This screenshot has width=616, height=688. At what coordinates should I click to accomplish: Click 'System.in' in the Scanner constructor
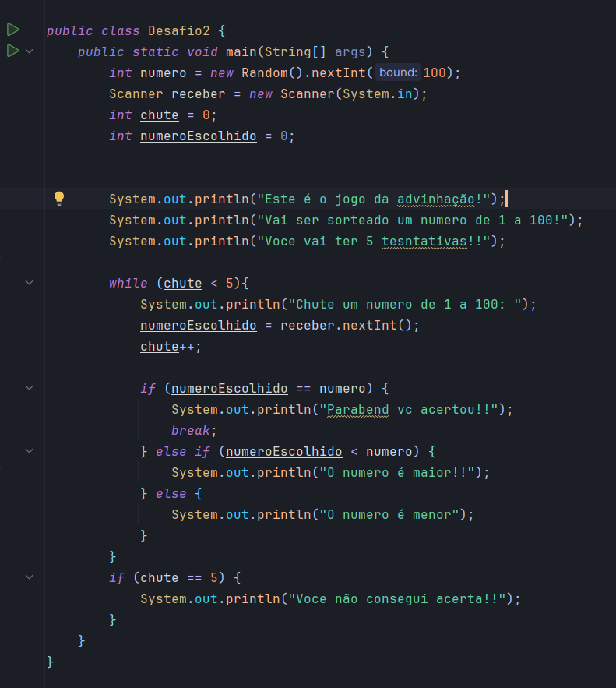[x=378, y=94]
